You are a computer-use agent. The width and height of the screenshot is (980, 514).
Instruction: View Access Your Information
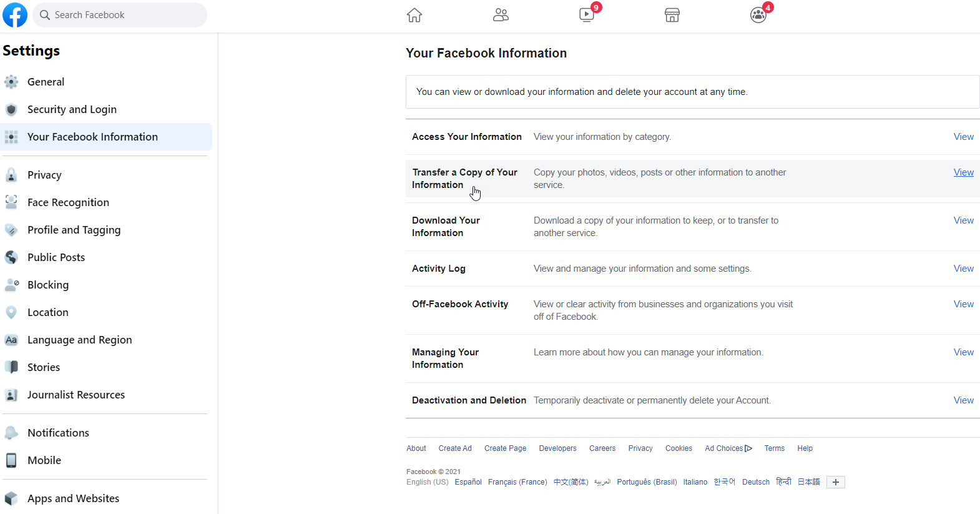pyautogui.click(x=964, y=137)
